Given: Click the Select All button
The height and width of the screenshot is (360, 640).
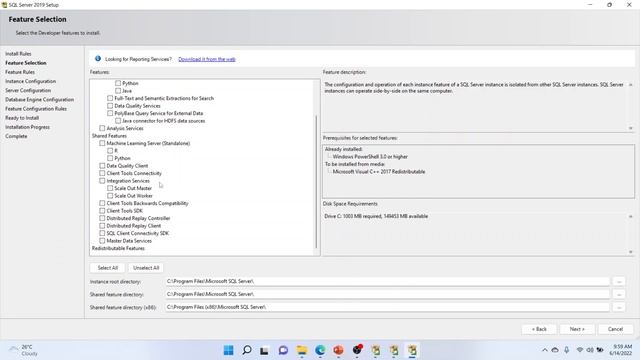Looking at the screenshot, I should [x=108, y=268].
